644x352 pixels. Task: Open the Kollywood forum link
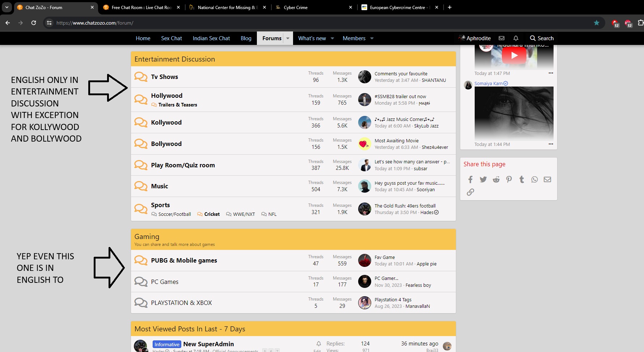(x=166, y=122)
